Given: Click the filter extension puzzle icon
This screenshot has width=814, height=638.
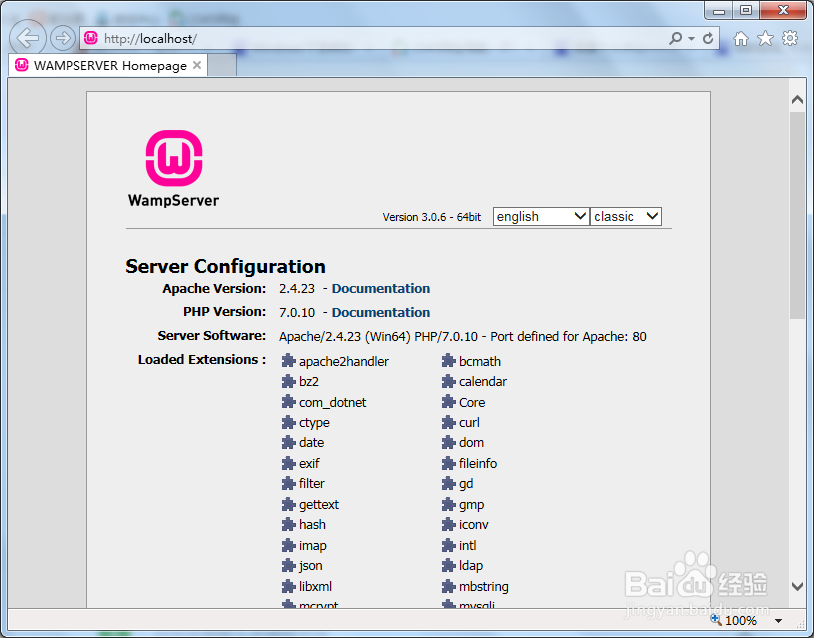Looking at the screenshot, I should coord(289,484).
